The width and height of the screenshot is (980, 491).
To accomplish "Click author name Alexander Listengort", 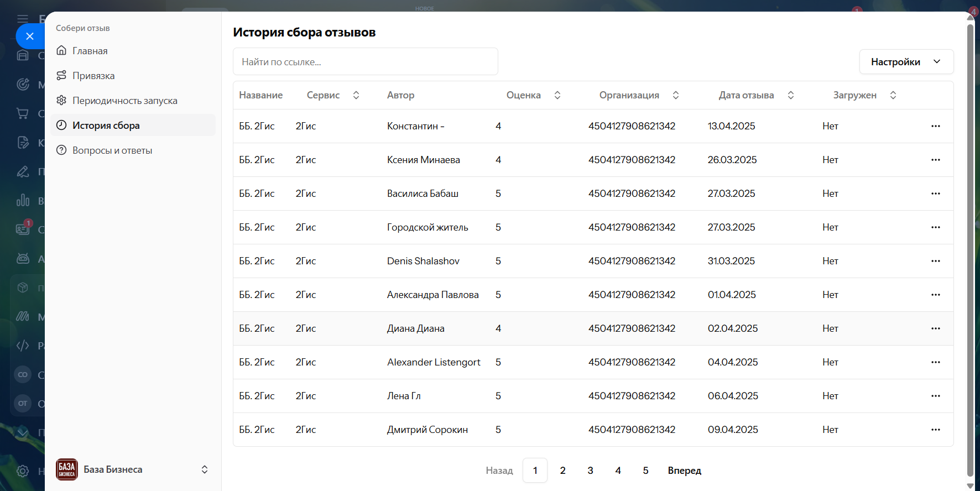I will [434, 362].
